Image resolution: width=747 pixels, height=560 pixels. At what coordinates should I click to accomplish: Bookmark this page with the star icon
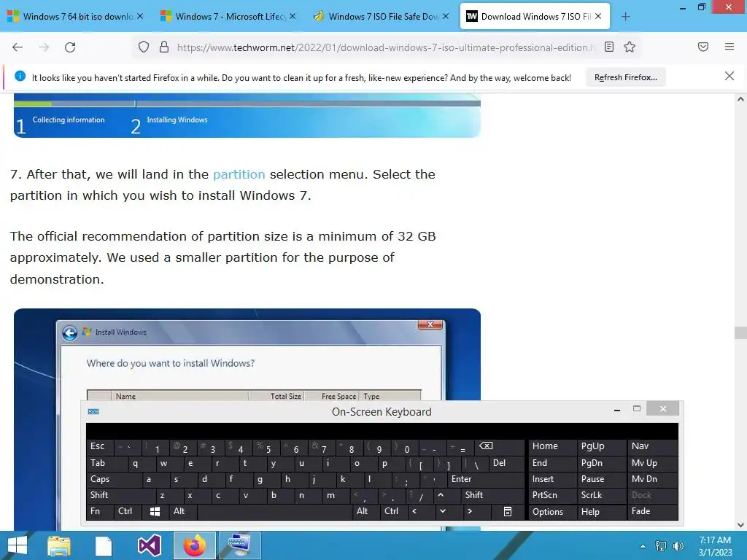pos(630,47)
